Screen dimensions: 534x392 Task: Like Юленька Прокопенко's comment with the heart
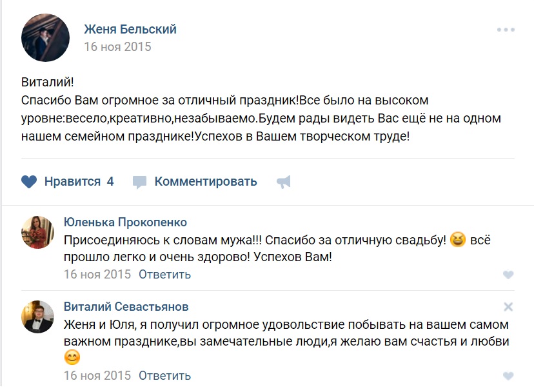[x=508, y=275]
